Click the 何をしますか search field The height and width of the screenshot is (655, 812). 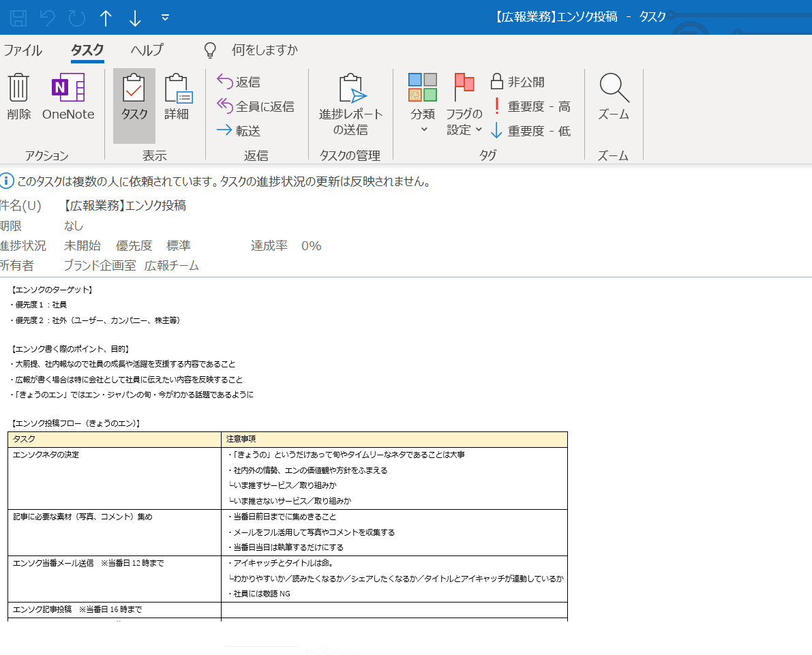point(265,50)
